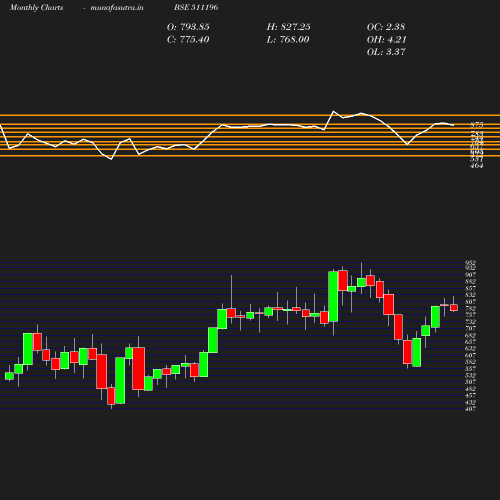Viewport: 500px width, 500px height.
Task: Click the '682' price axis label
Action: 471,335
